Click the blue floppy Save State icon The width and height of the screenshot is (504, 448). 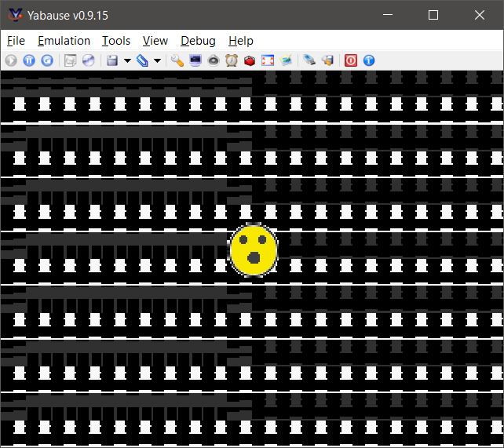point(112,60)
